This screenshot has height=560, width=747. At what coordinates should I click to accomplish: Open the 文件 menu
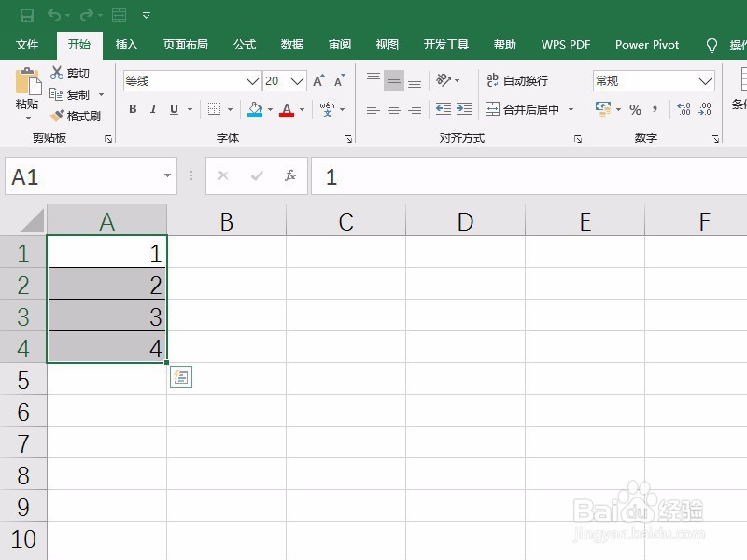[x=27, y=44]
